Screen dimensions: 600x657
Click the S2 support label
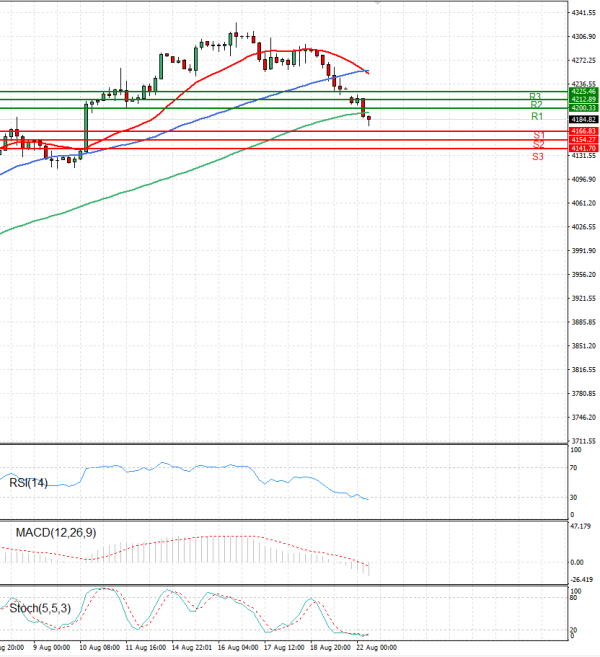pos(538,145)
